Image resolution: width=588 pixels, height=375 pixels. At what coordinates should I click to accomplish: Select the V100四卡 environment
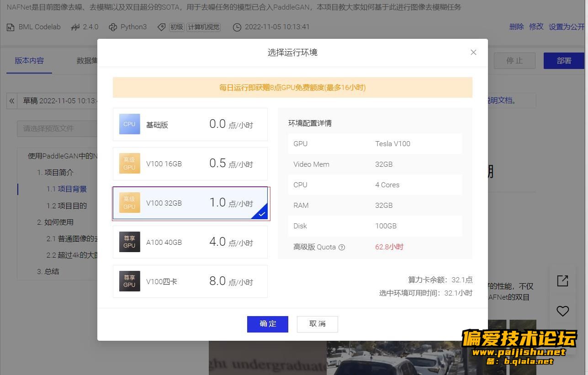[190, 281]
